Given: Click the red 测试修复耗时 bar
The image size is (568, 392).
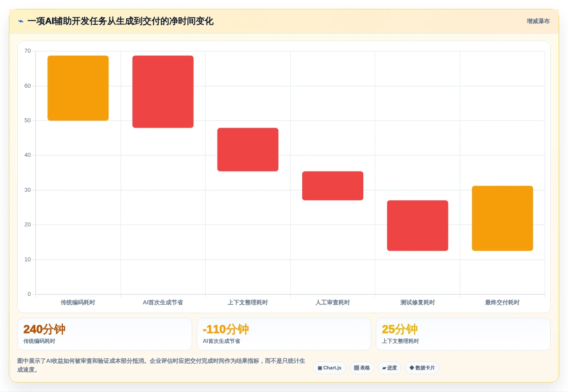Looking at the screenshot, I should [x=417, y=225].
